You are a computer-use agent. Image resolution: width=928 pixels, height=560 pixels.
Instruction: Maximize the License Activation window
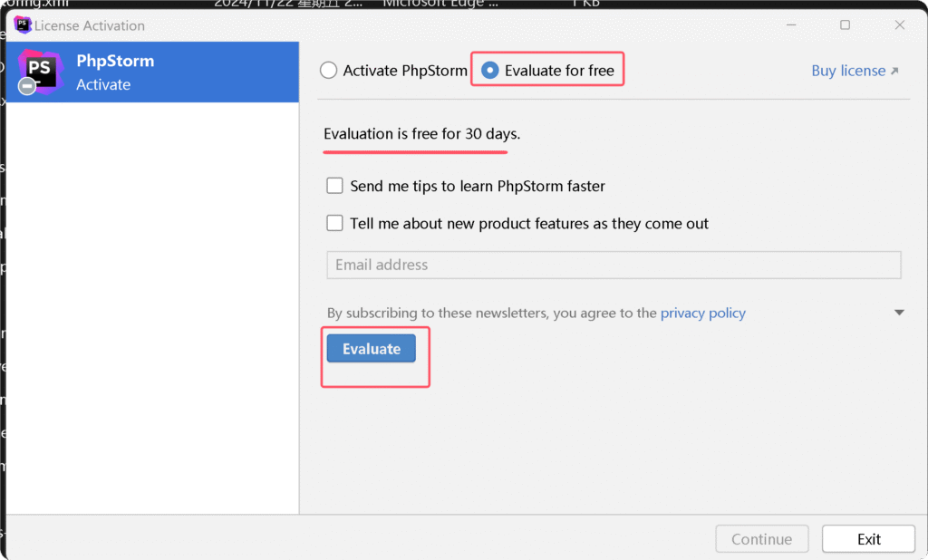pos(846,24)
